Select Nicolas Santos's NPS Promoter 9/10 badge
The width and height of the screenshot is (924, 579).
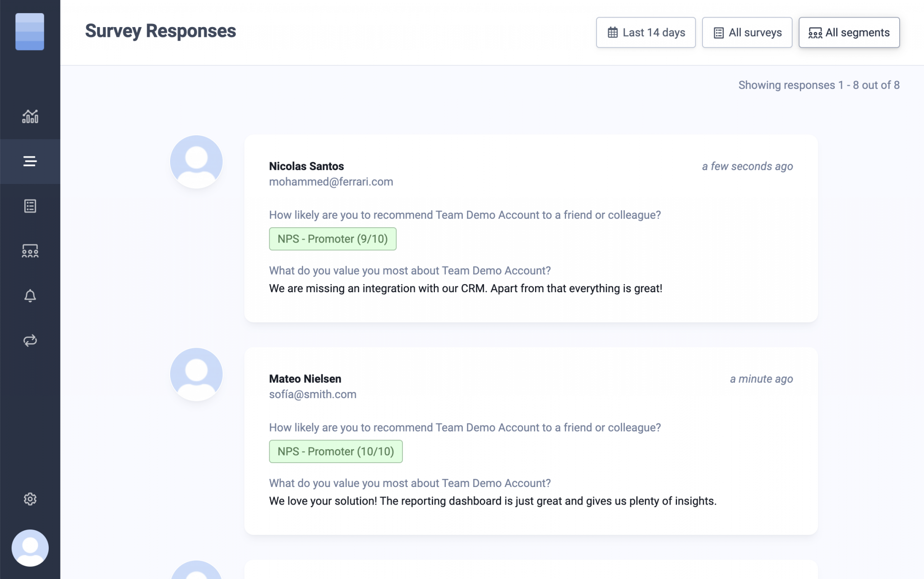pos(333,239)
